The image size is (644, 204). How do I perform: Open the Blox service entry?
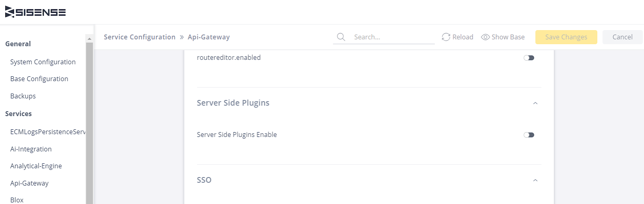coord(17,200)
